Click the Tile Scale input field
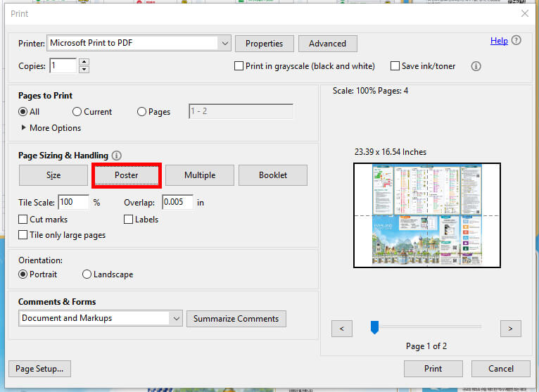The width and height of the screenshot is (539, 392). (x=74, y=202)
